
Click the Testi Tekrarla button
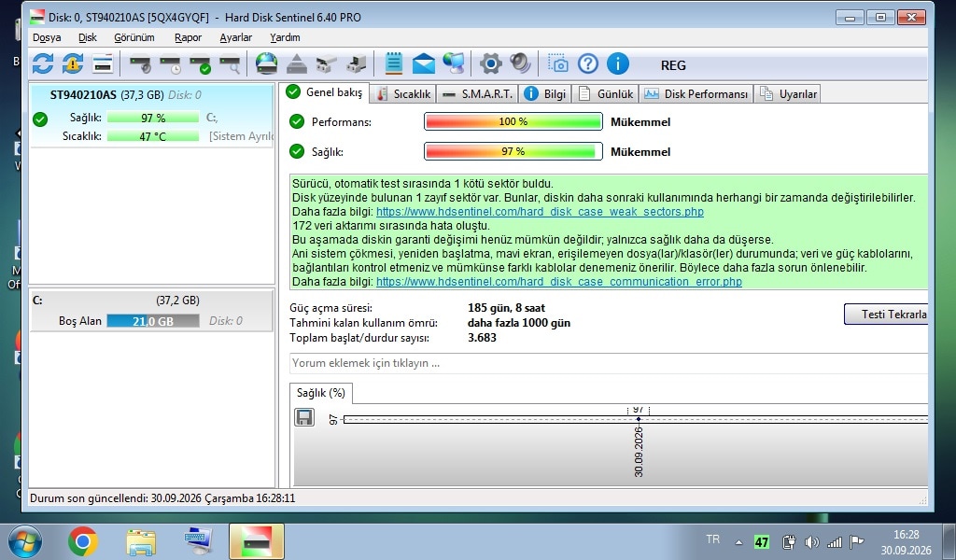887,314
